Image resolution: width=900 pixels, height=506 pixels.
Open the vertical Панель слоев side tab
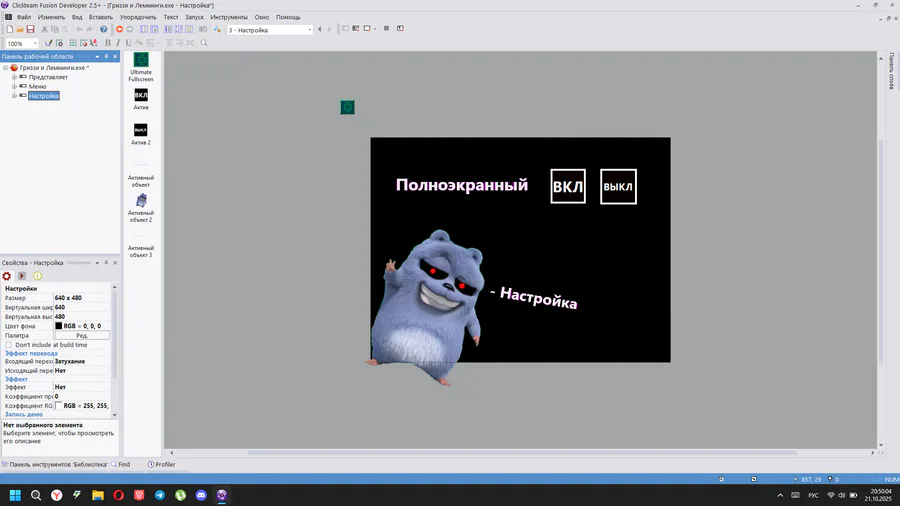pos(891,71)
